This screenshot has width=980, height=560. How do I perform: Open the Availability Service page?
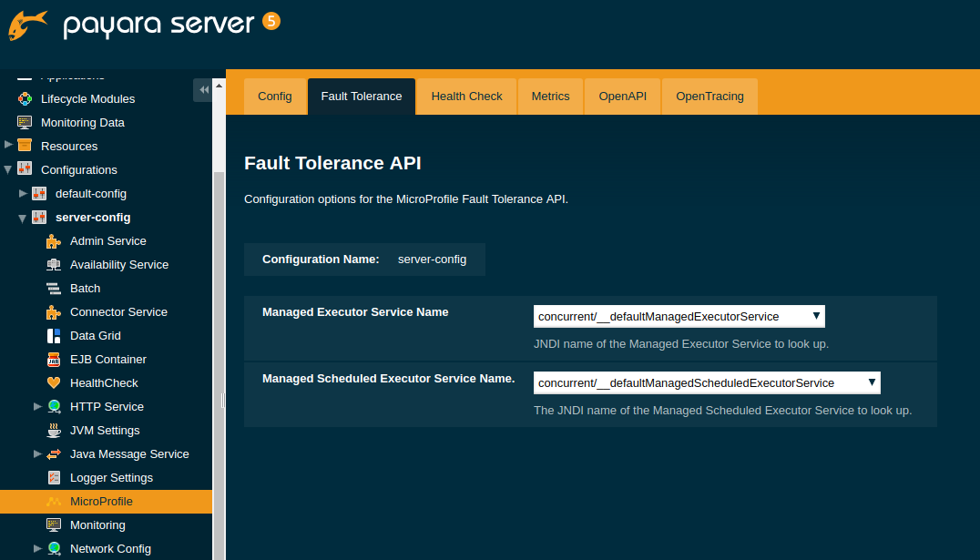[119, 264]
